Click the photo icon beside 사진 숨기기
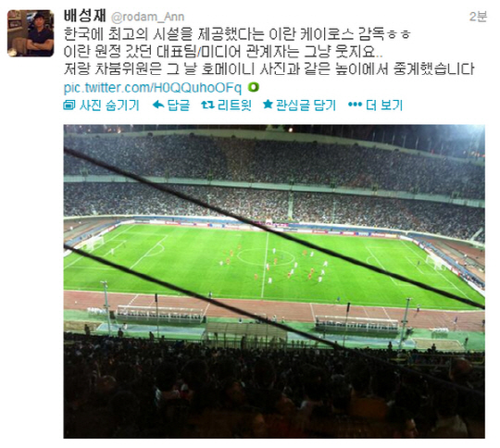 coord(69,105)
